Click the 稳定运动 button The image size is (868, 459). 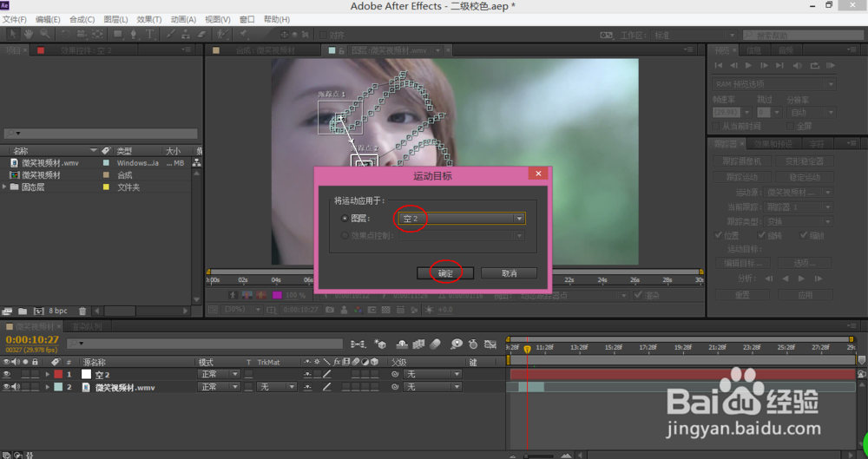click(x=805, y=177)
